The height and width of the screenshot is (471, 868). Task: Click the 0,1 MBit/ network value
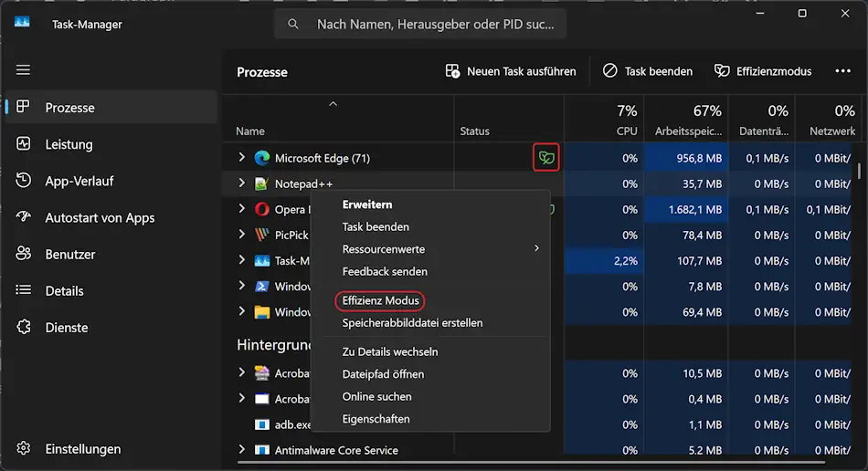(x=828, y=210)
